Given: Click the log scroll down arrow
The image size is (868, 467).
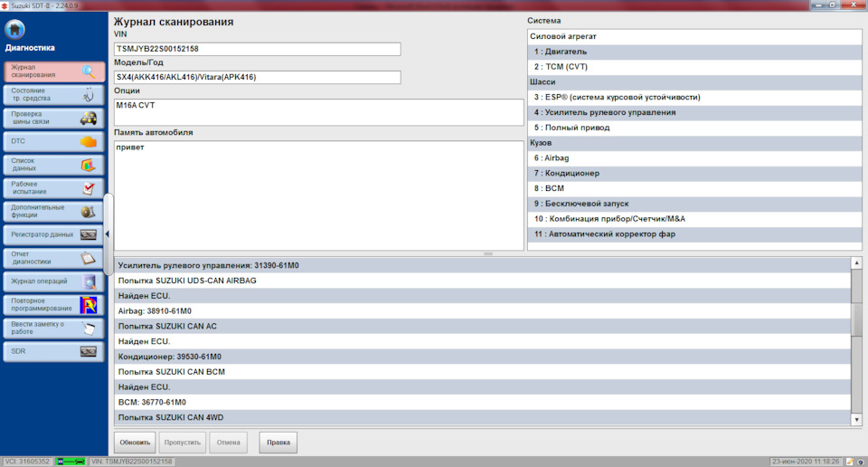Looking at the screenshot, I should point(856,420).
